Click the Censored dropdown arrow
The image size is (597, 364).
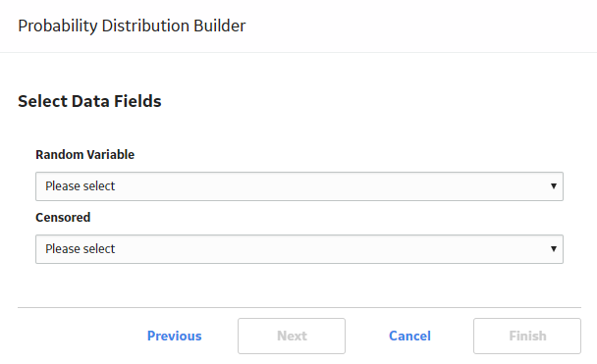pos(554,249)
